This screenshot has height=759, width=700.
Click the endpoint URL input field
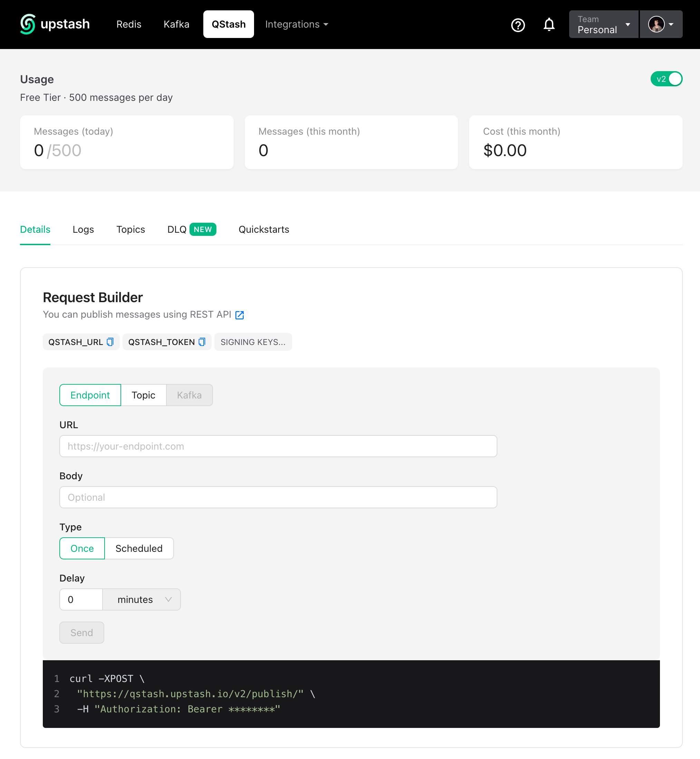point(278,446)
